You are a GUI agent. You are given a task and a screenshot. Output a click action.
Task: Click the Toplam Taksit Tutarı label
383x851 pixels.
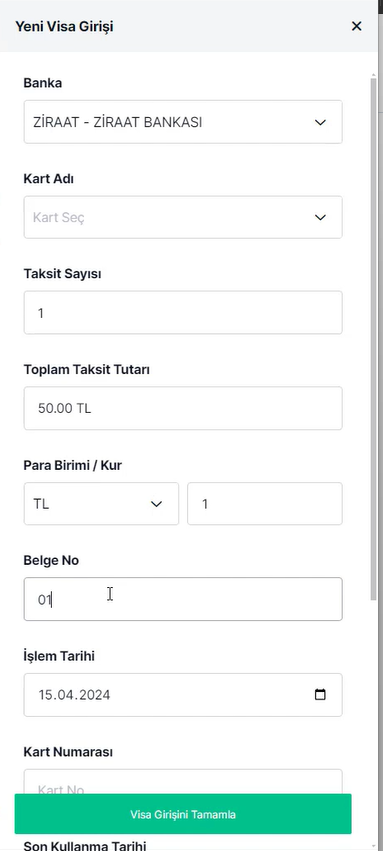pyautogui.click(x=87, y=370)
